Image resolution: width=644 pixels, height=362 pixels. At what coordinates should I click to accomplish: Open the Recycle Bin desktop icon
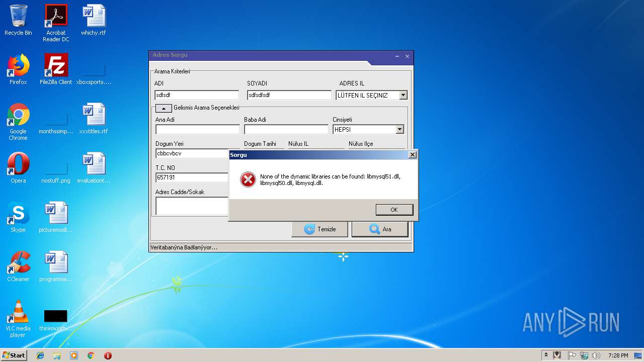point(18,20)
